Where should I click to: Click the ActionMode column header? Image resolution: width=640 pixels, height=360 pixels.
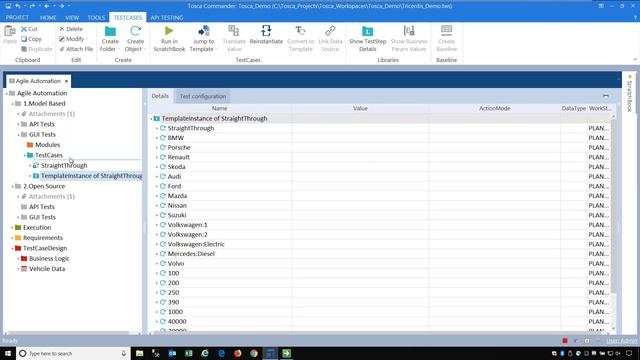click(x=494, y=108)
